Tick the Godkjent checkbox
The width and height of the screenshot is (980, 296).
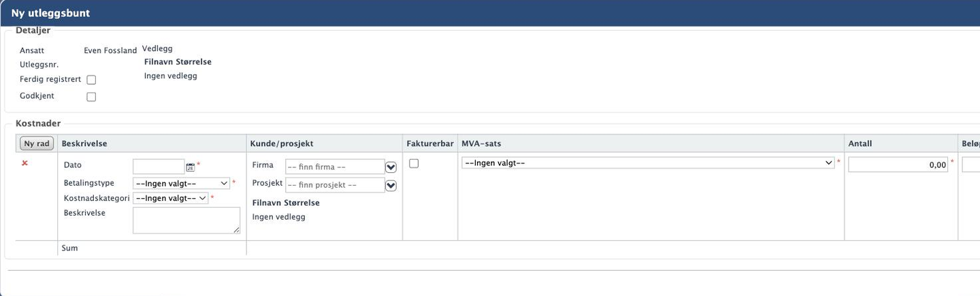pos(91,97)
